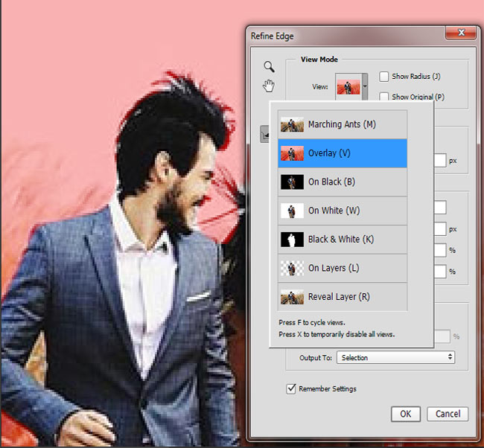The image size is (484, 448).
Task: Choose Marching Ants view mode
Action: tap(343, 124)
